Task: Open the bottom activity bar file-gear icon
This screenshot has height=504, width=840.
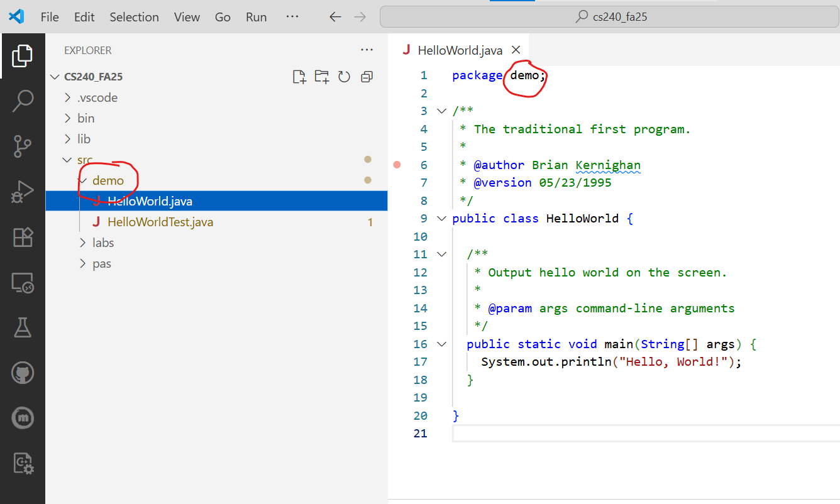Action: point(23,463)
